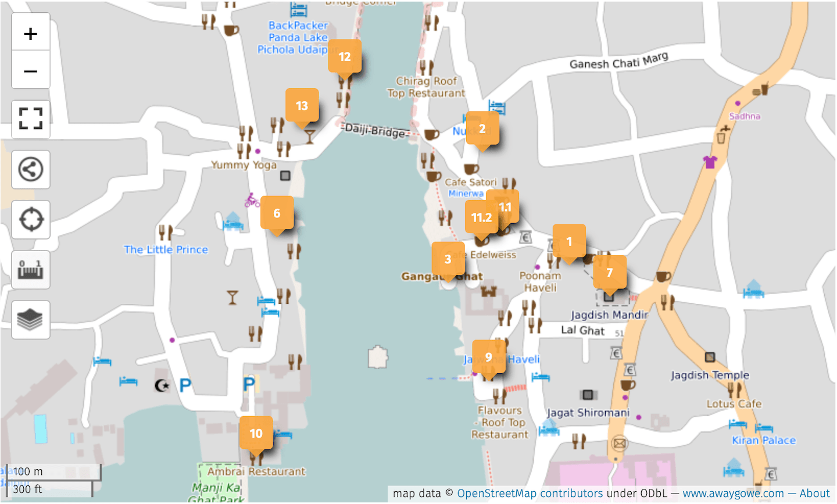The width and height of the screenshot is (837, 504).
Task: Select marker 12 near Daiji Bridge
Action: [x=345, y=57]
